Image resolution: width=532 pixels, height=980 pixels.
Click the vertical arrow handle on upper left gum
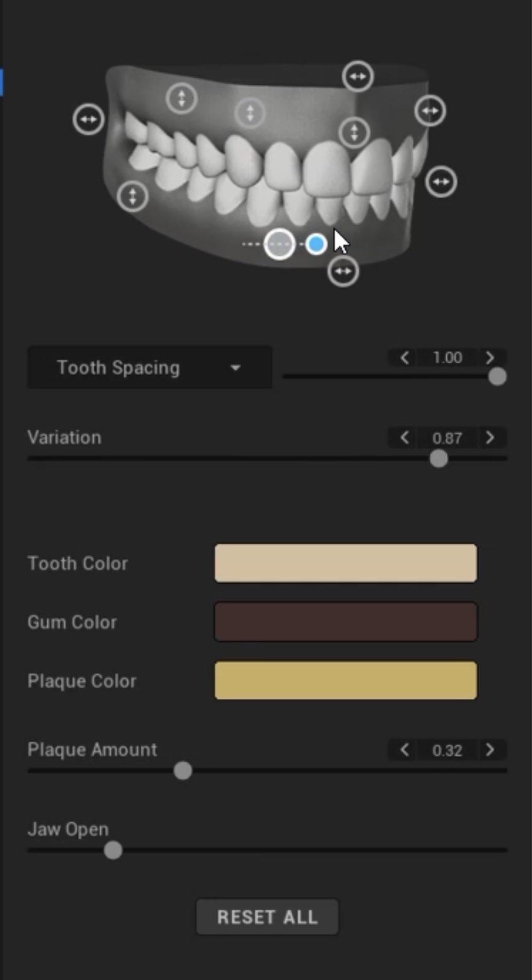(182, 99)
